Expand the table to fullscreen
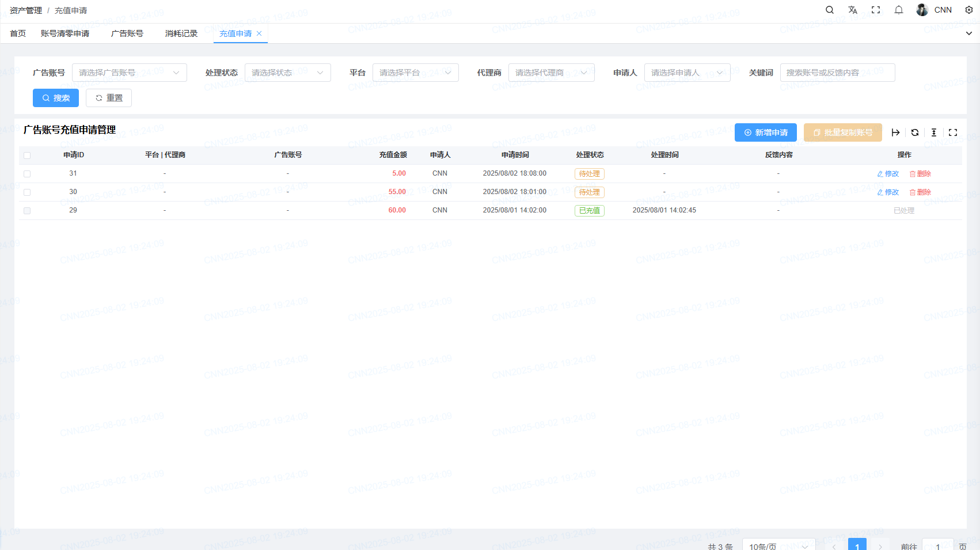The height and width of the screenshot is (550, 980). click(x=953, y=132)
